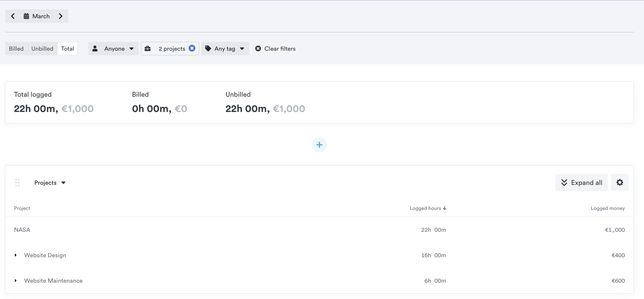This screenshot has width=644, height=299.
Task: Switch to Billed view
Action: (16, 49)
